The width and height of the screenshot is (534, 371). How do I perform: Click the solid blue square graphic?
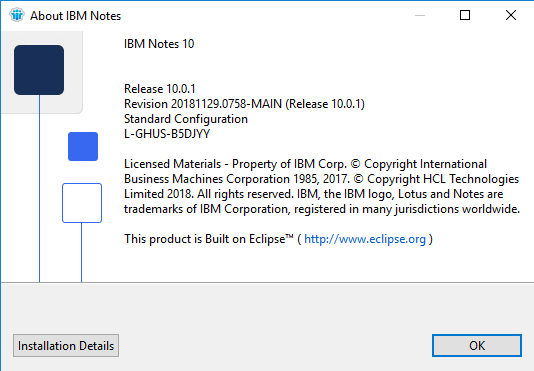tap(83, 146)
